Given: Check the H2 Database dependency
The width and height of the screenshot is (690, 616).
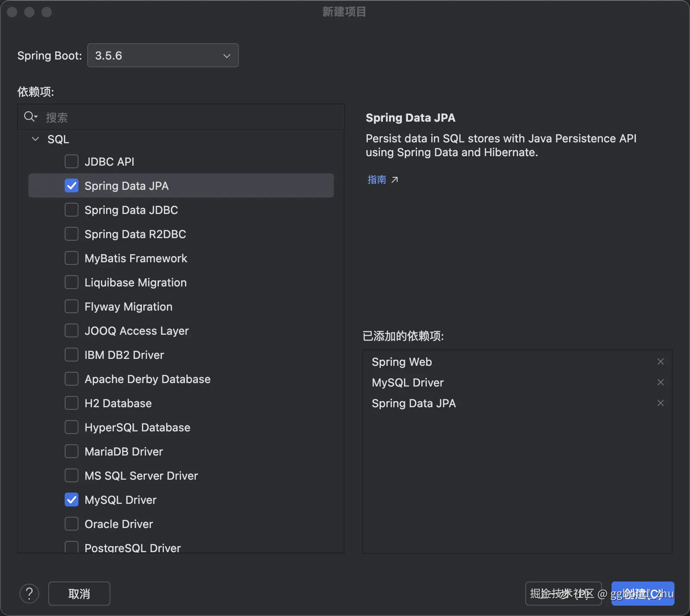Looking at the screenshot, I should click(x=72, y=403).
